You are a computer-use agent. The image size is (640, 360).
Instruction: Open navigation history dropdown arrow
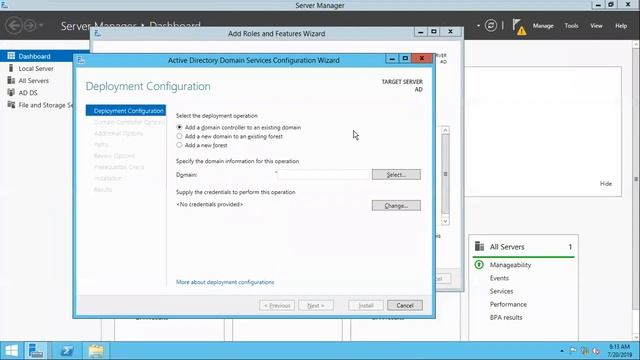(x=41, y=25)
